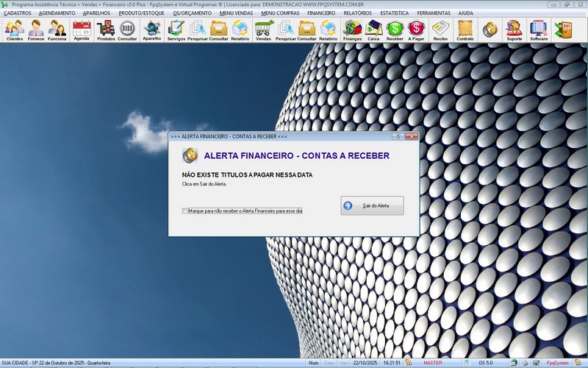Screen dimensions: 588x368
Task: Click the coin icon in the alert dialog
Action: coord(190,155)
